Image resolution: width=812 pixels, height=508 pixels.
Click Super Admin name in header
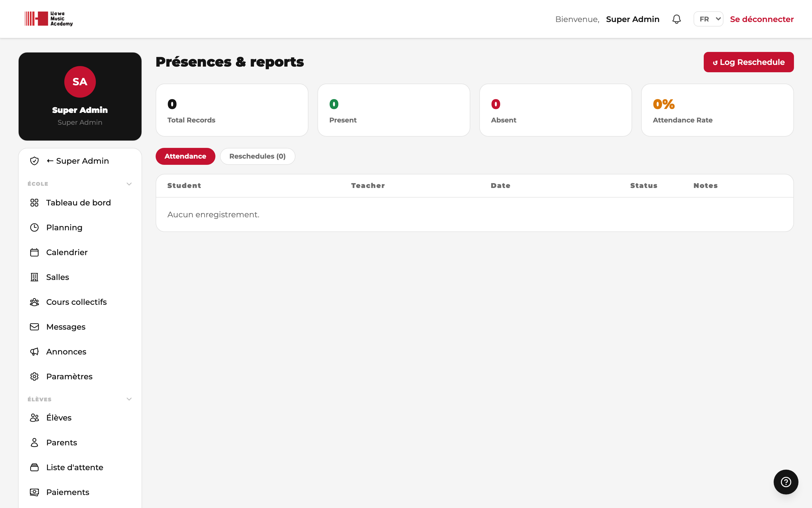tap(632, 19)
